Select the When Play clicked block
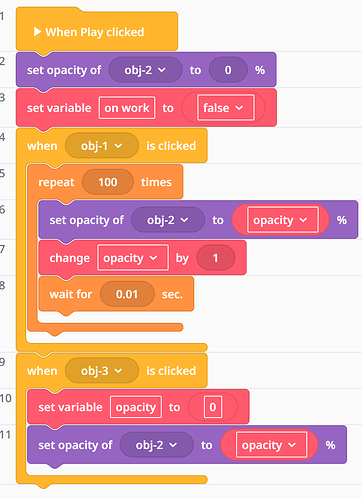362x499 pixels. [x=97, y=31]
